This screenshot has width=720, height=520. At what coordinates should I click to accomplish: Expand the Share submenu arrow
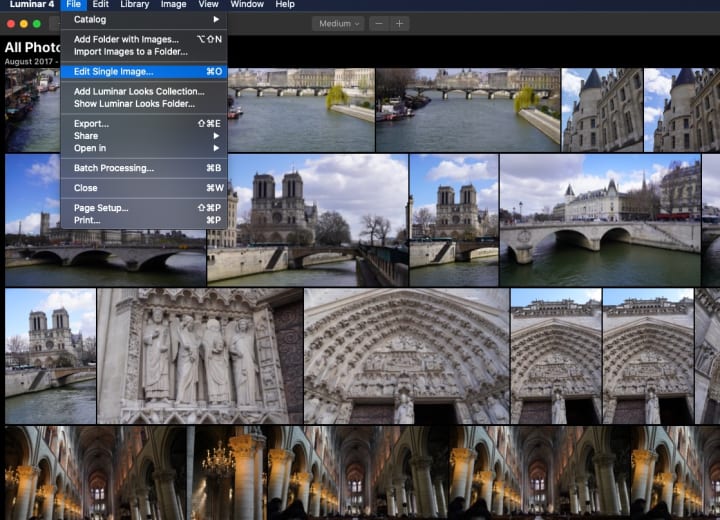point(216,136)
